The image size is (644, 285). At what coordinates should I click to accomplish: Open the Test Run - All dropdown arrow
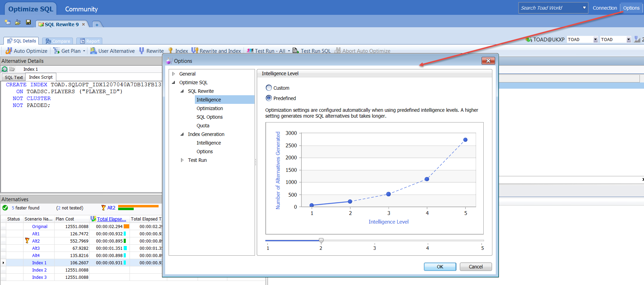pos(289,51)
